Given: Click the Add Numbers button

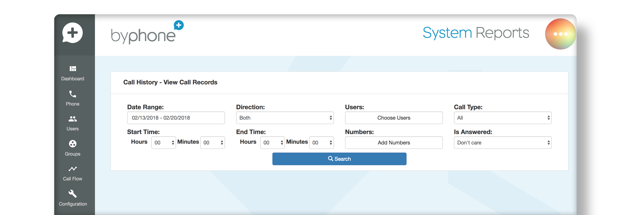Looking at the screenshot, I should click(393, 143).
